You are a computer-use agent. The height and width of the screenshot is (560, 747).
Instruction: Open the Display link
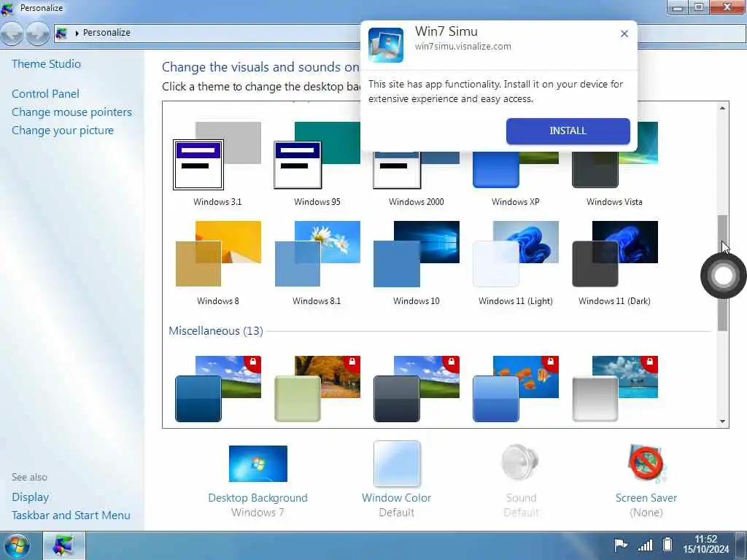(31, 497)
